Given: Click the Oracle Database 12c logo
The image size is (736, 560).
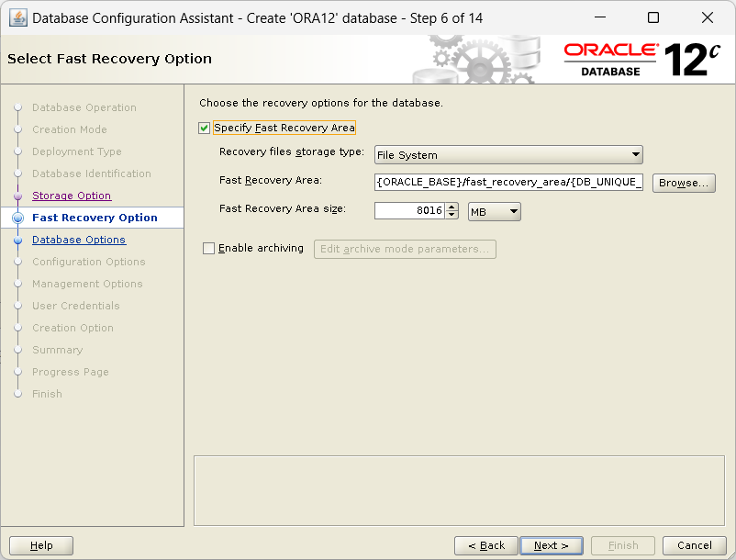Looking at the screenshot, I should pyautogui.click(x=641, y=60).
